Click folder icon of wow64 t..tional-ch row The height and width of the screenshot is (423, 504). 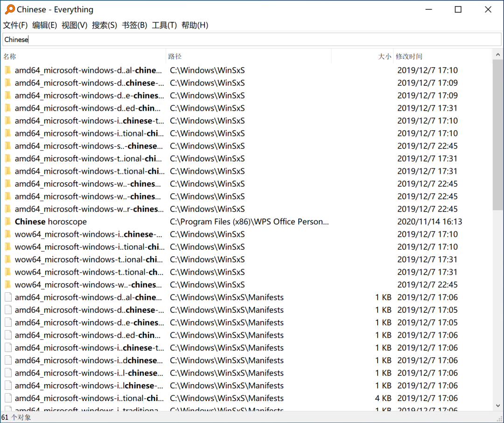(x=8, y=272)
